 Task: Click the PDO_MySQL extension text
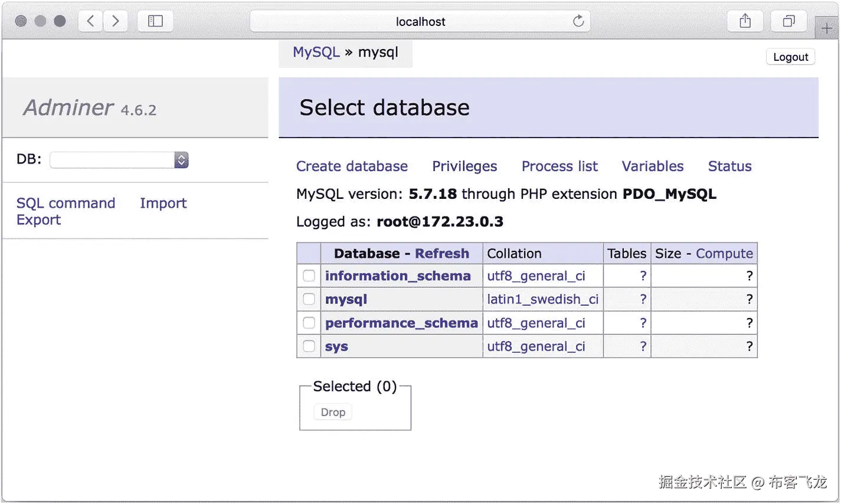point(669,194)
